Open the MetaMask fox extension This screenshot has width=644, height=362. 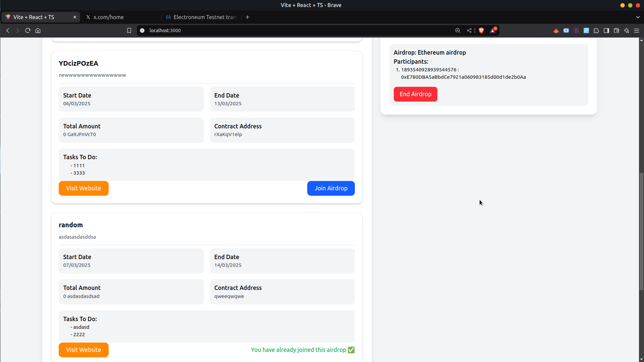pyautogui.click(x=556, y=31)
